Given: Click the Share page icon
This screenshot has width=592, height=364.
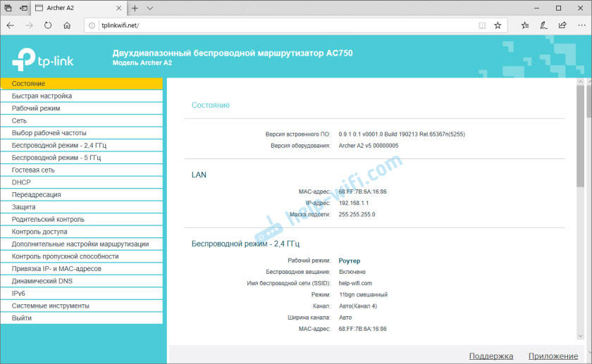Looking at the screenshot, I should coord(562,25).
